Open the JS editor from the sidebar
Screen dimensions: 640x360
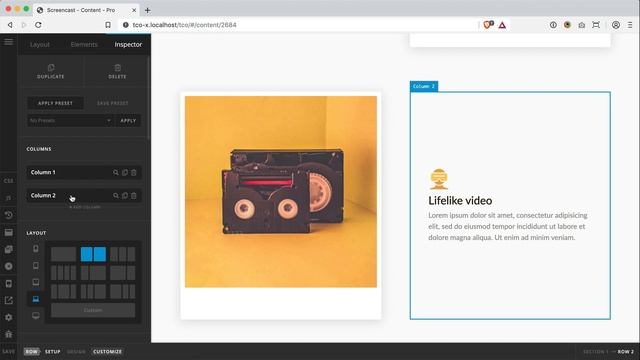pyautogui.click(x=8, y=198)
